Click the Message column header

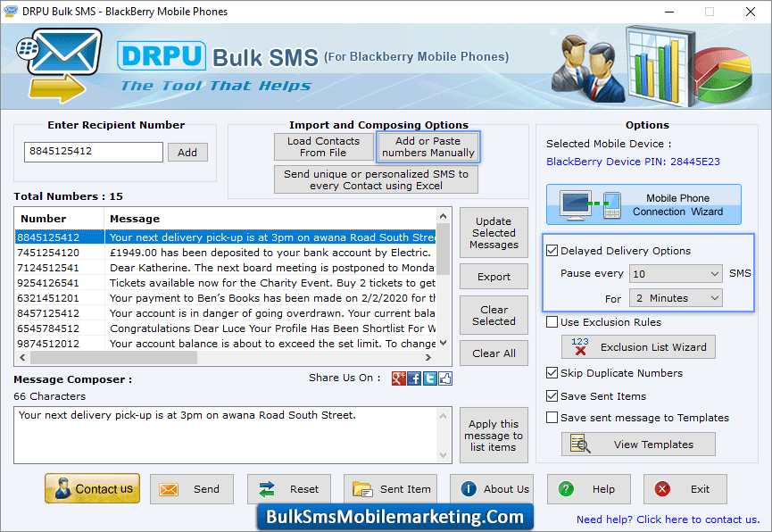[270, 218]
